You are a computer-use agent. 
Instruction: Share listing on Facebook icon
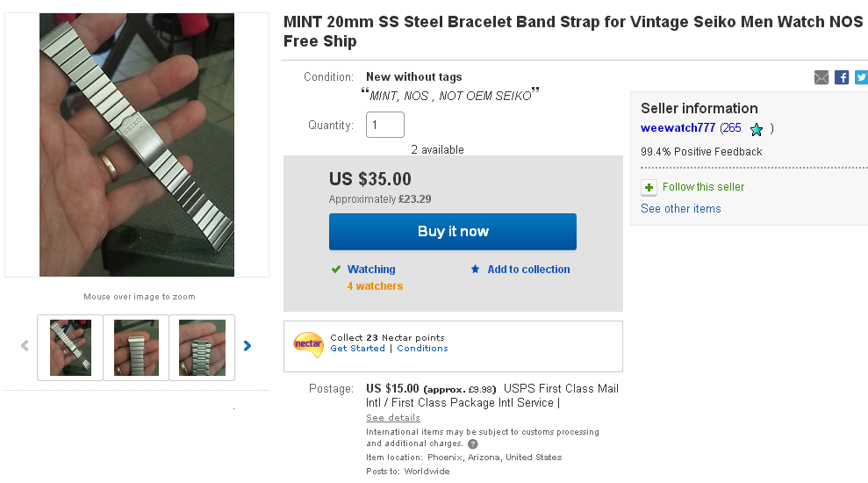[x=842, y=77]
